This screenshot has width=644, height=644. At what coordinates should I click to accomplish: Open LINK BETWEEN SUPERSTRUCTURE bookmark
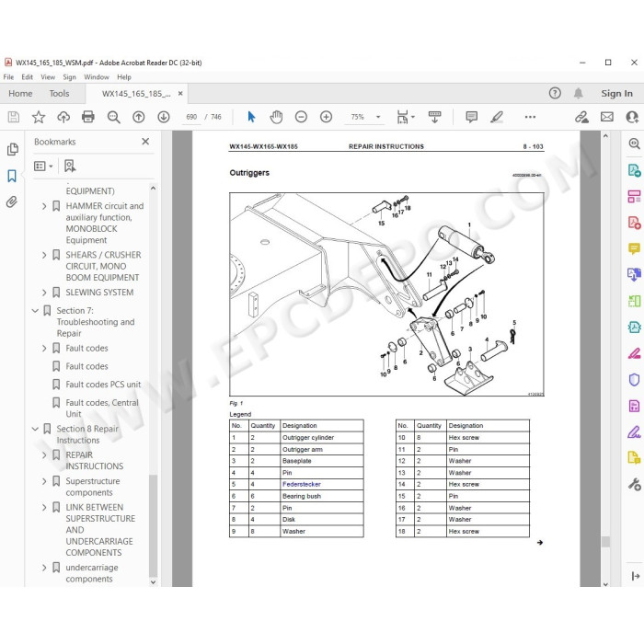tap(100, 530)
